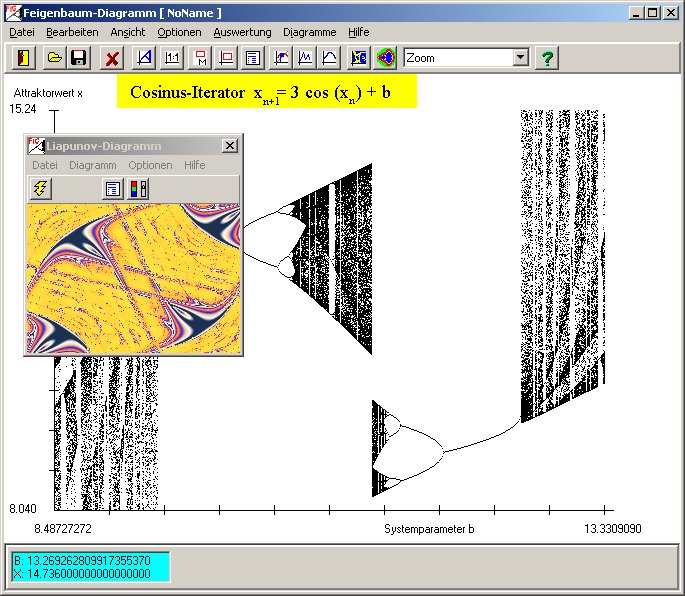
Task: Minimize the Feigenbaum-Diagramm window
Action: point(636,13)
